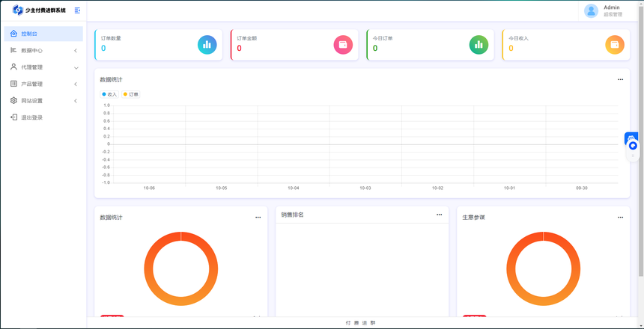The width and height of the screenshot is (644, 329).
Task: Click the green 今日订单 chart icon
Action: [x=479, y=45]
